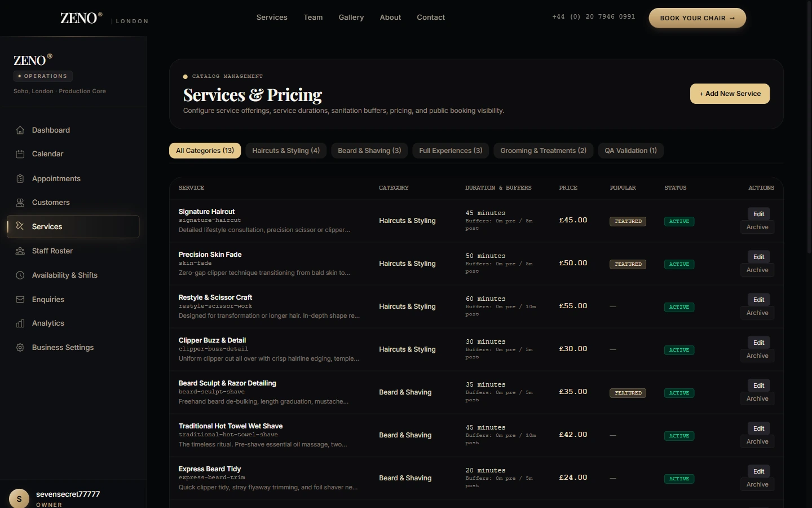Open Staff Roster section
Screen dimensions: 812x508
[x=73, y=251]
